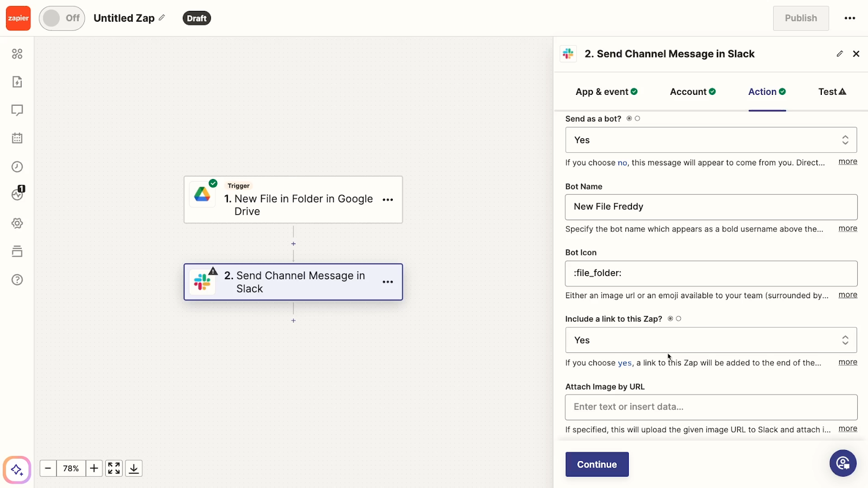The height and width of the screenshot is (488, 868).
Task: Switch to the Action tab
Action: click(x=767, y=92)
